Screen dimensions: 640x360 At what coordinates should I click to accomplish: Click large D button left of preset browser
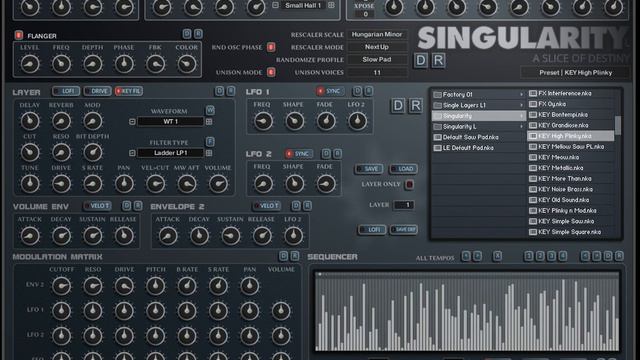(x=398, y=106)
